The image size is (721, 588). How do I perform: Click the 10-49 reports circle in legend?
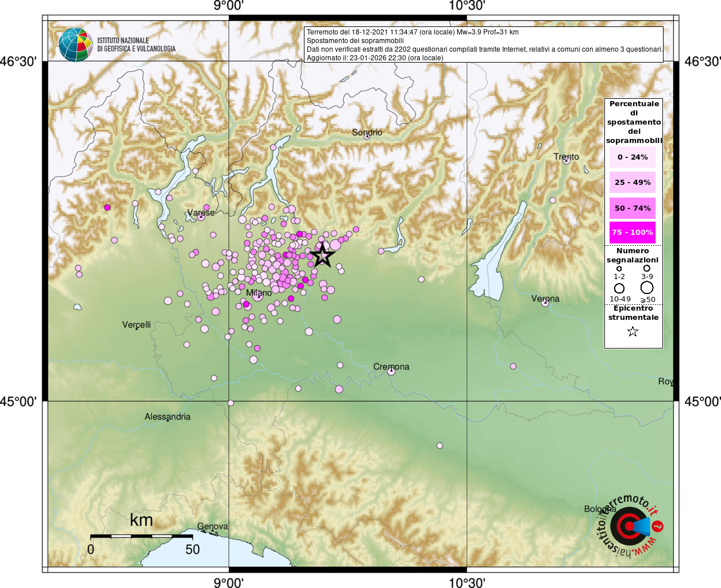coord(619,288)
